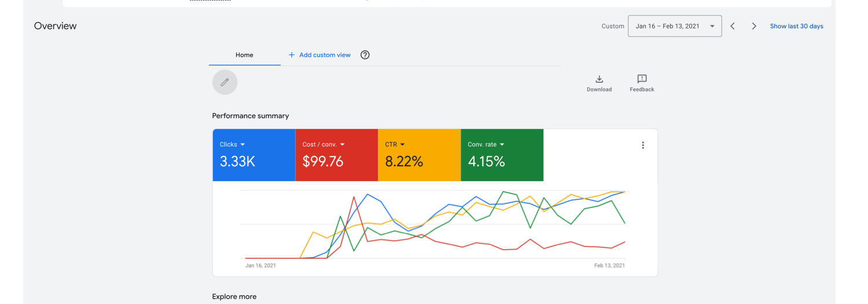Screen dimensions: 868x304
Task: Add a custom view
Action: pyautogui.click(x=319, y=55)
